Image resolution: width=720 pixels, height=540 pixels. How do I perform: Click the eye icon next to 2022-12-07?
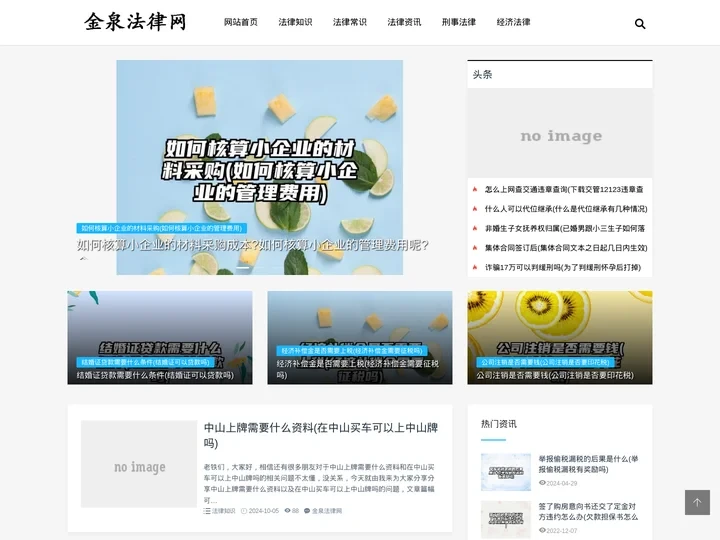pos(542,530)
